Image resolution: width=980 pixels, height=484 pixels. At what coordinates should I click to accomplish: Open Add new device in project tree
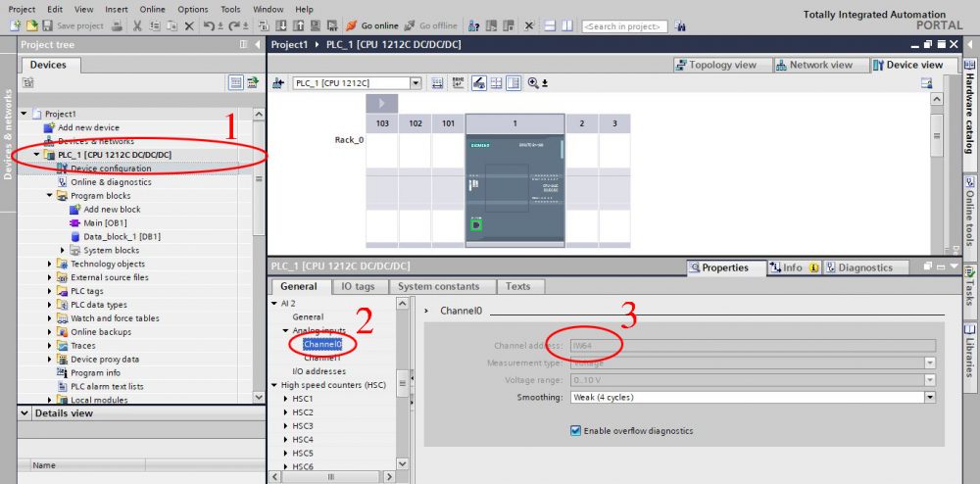point(88,127)
